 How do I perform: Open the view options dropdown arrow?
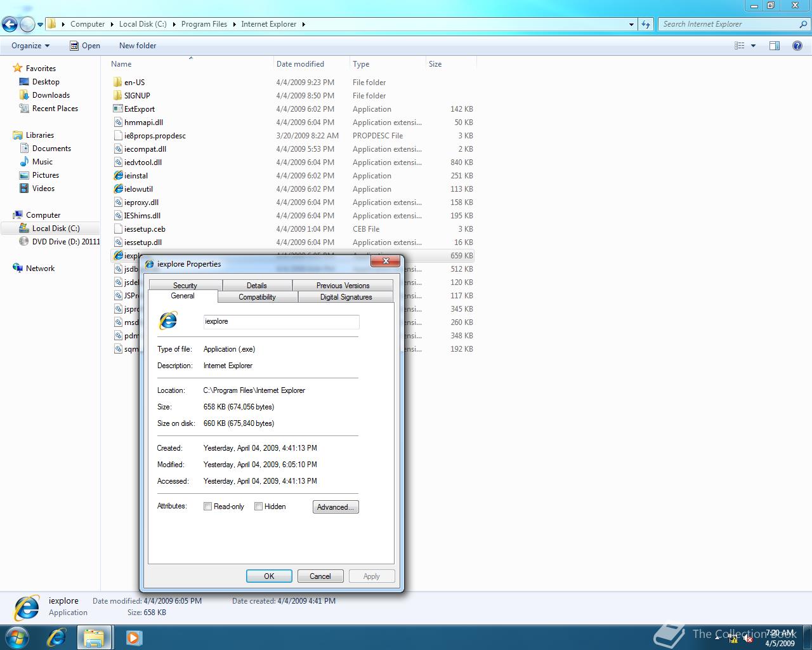pyautogui.click(x=753, y=46)
